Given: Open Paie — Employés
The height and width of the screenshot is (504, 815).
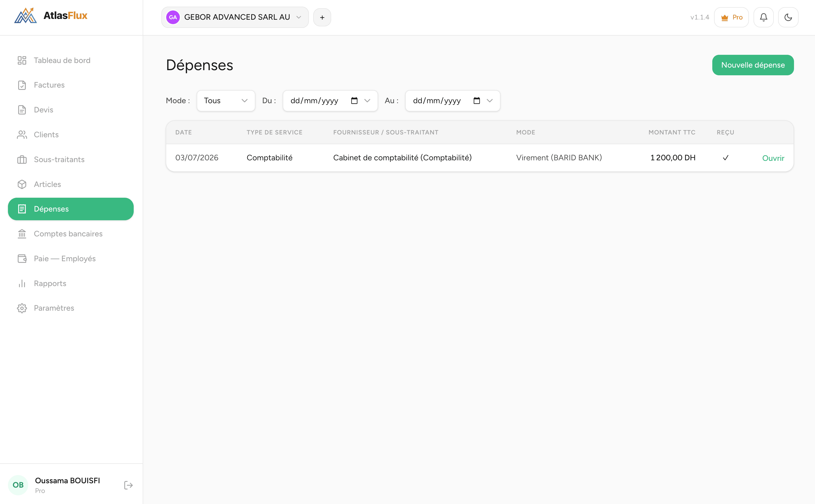Looking at the screenshot, I should coord(71,259).
